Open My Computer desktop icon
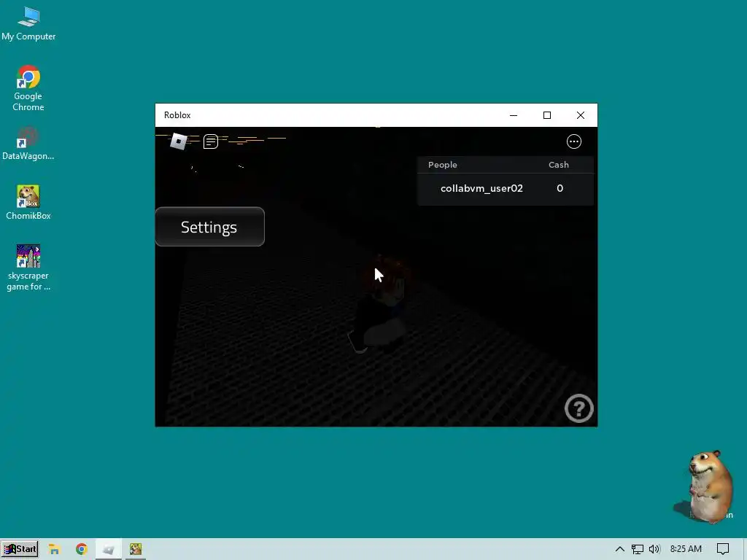 coord(28,24)
